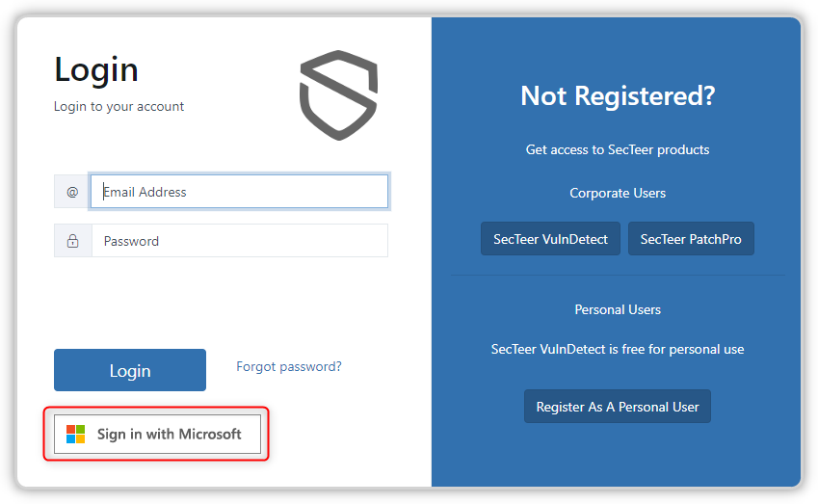The image size is (818, 504).
Task: Click the Login to your account subtitle
Action: (x=119, y=106)
